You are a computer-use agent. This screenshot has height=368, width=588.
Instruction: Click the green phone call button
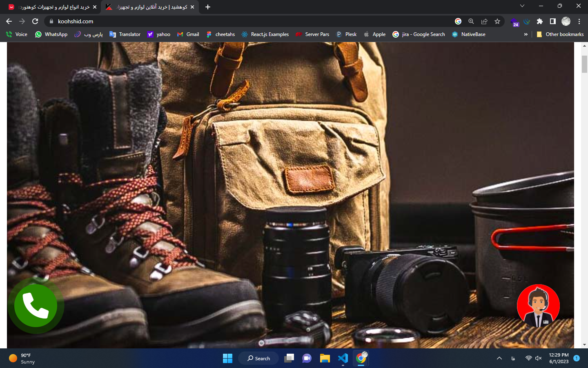coord(36,305)
